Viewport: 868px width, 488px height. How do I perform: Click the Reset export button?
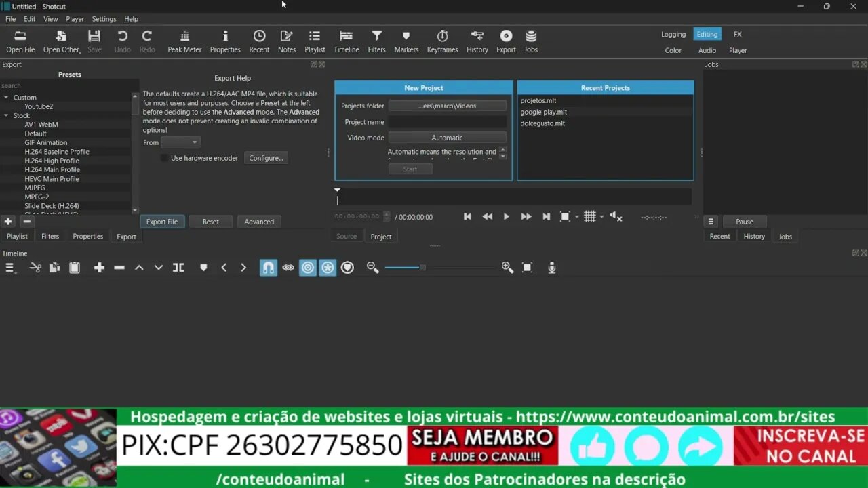coord(211,222)
